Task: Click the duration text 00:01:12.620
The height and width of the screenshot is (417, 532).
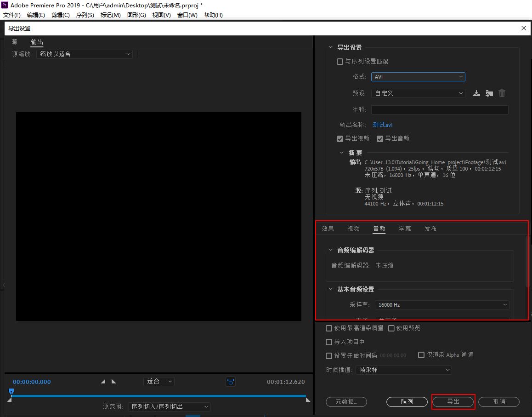Action: point(286,382)
